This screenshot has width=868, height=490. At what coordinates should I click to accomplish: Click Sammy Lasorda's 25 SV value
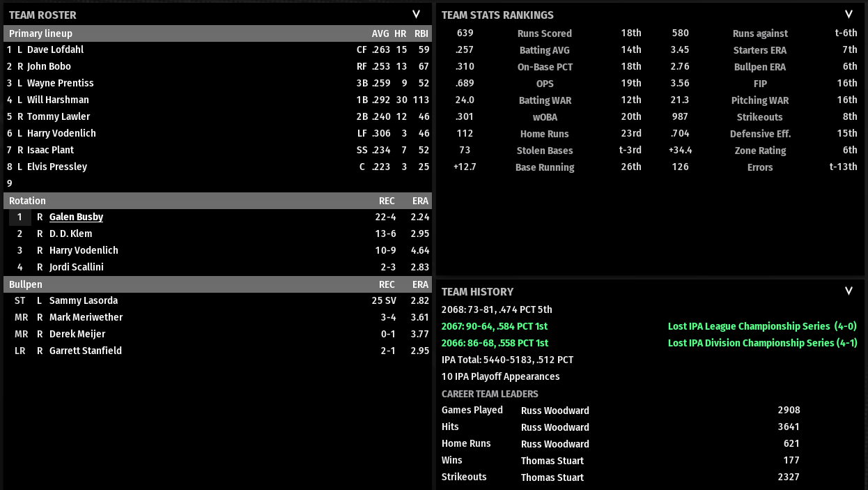[x=384, y=300]
